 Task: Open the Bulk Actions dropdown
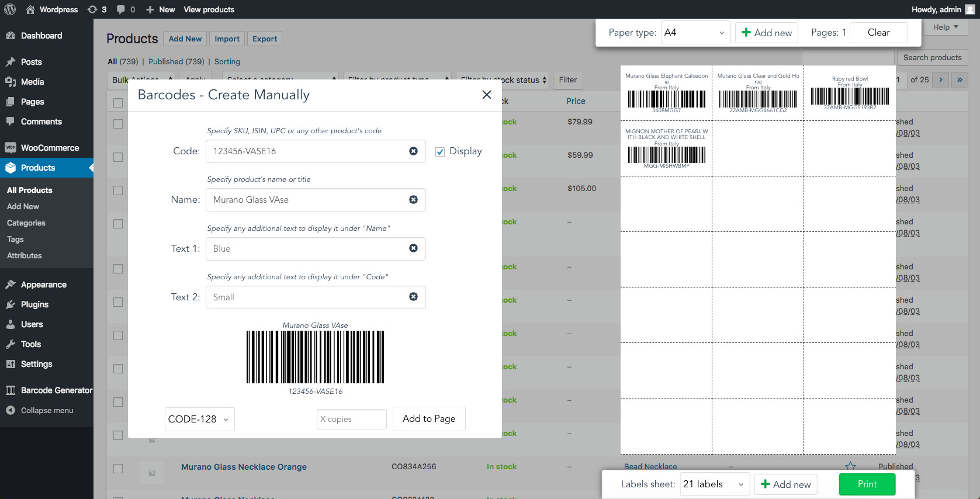pos(141,79)
